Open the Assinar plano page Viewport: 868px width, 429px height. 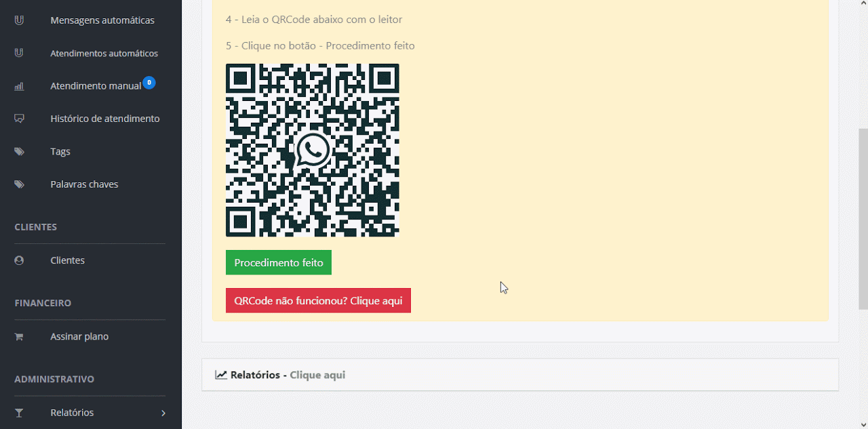point(79,337)
